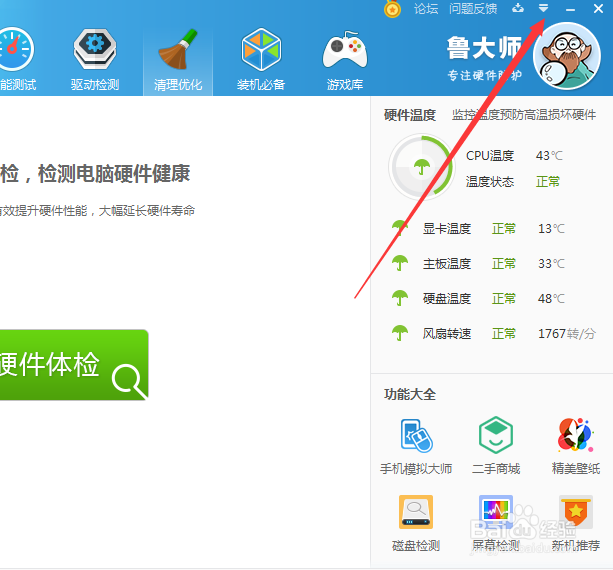Click the 主板温度 33℃ value

[x=551, y=263]
